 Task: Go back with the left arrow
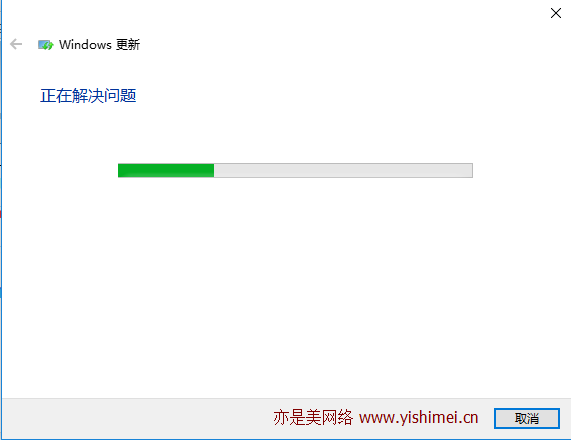pyautogui.click(x=16, y=44)
